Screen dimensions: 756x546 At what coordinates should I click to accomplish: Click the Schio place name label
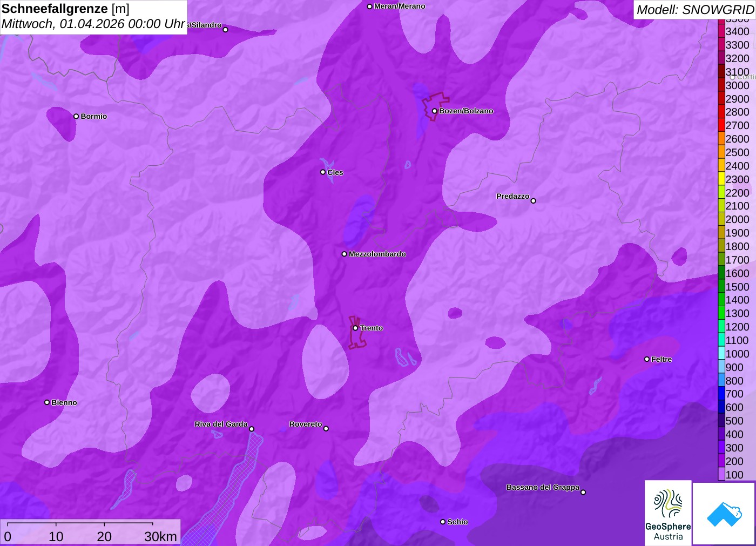pos(457,522)
